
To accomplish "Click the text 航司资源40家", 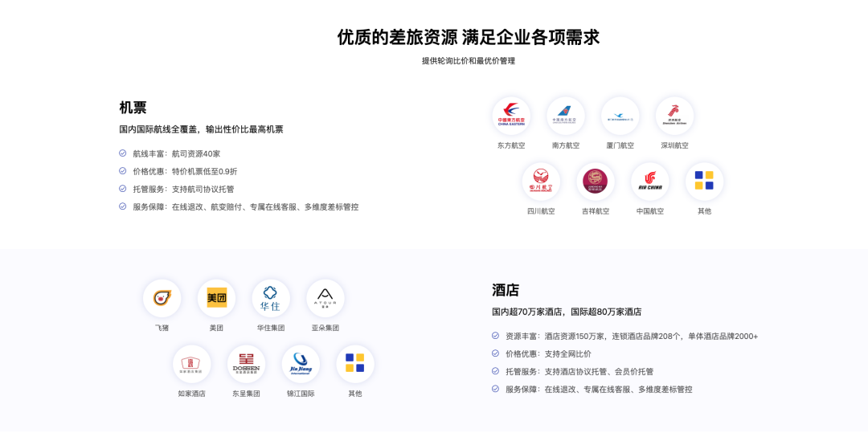I will (196, 153).
